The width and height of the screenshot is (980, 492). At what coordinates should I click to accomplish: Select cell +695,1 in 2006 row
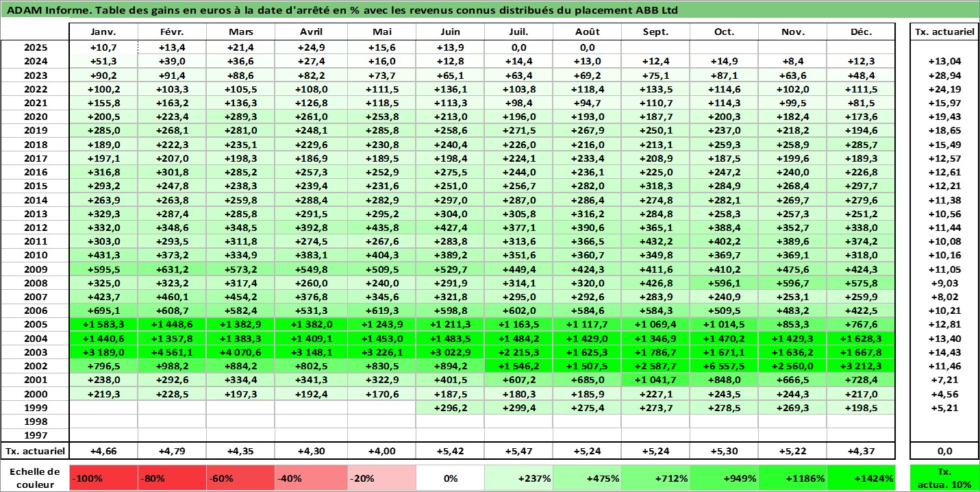(103, 310)
